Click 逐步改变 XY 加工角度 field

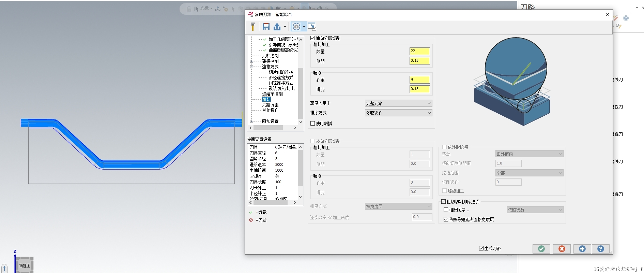coord(422,217)
